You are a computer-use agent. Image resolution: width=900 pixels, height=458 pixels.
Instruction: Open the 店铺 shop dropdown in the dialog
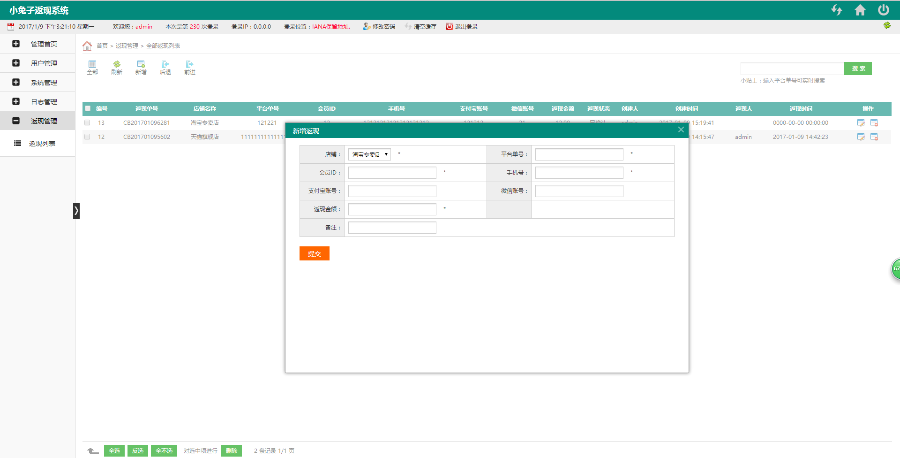[369, 154]
